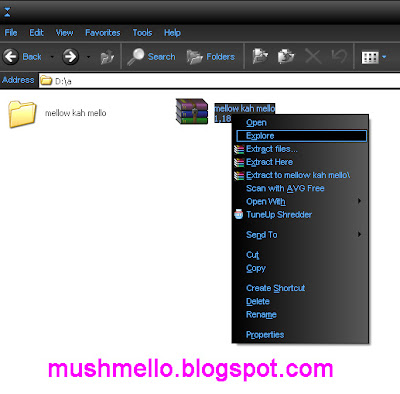Select the mellow kah mello folder icon
Viewport: 400px width, 394px height.
[22, 114]
